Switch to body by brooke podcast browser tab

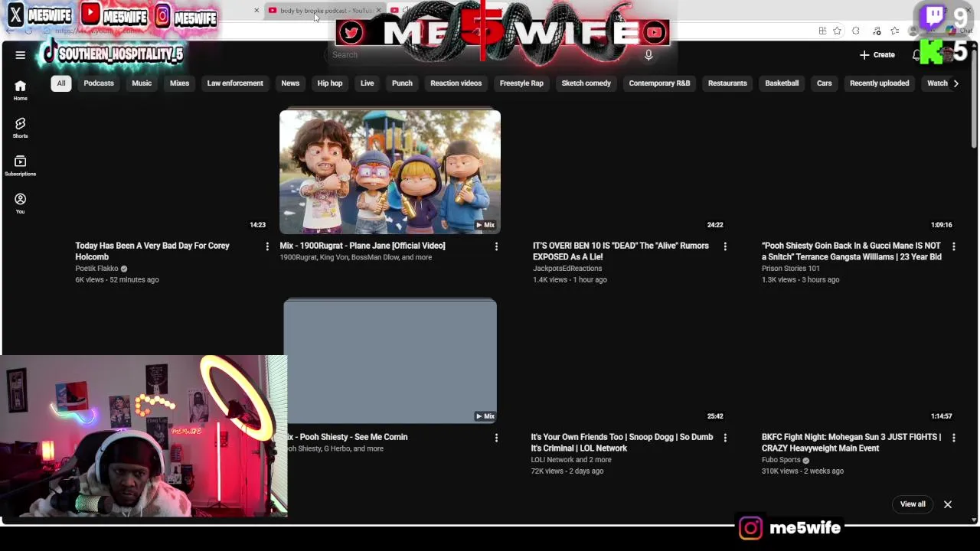click(325, 10)
